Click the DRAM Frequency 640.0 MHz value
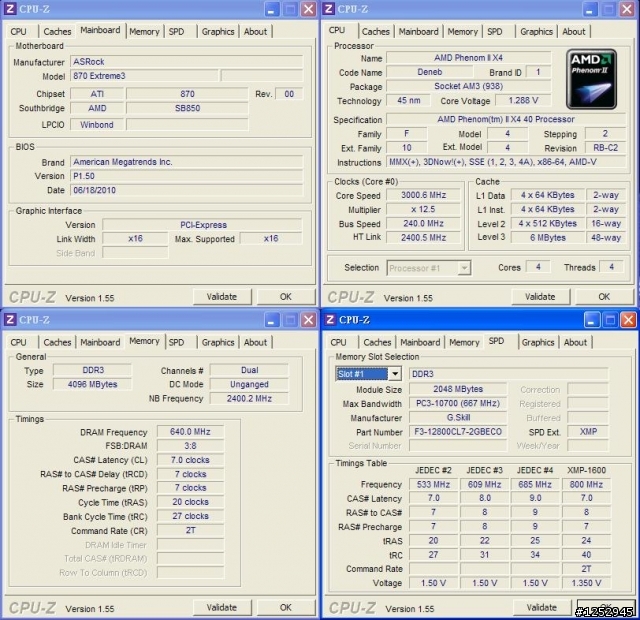 pyautogui.click(x=190, y=431)
